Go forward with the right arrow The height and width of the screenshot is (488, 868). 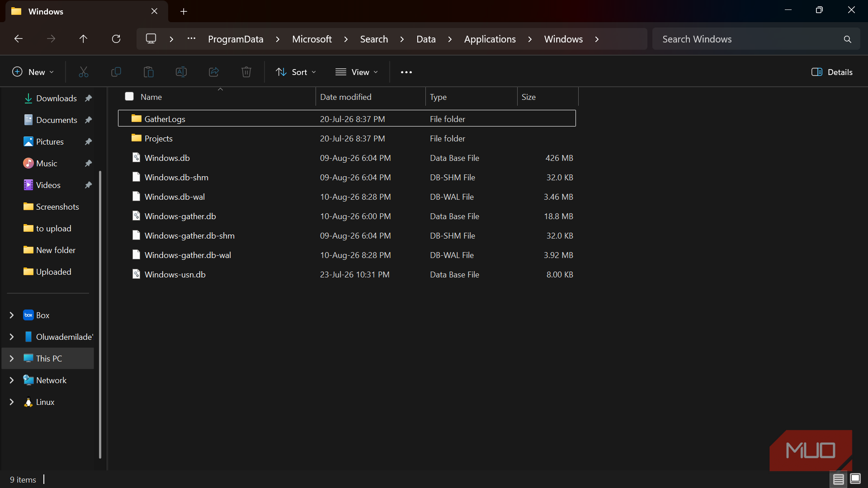51,39
